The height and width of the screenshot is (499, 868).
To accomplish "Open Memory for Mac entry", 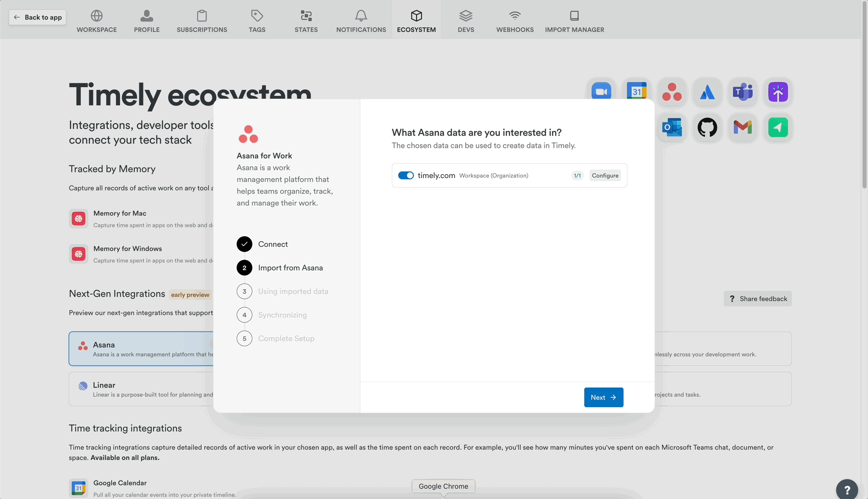I will pos(120,214).
